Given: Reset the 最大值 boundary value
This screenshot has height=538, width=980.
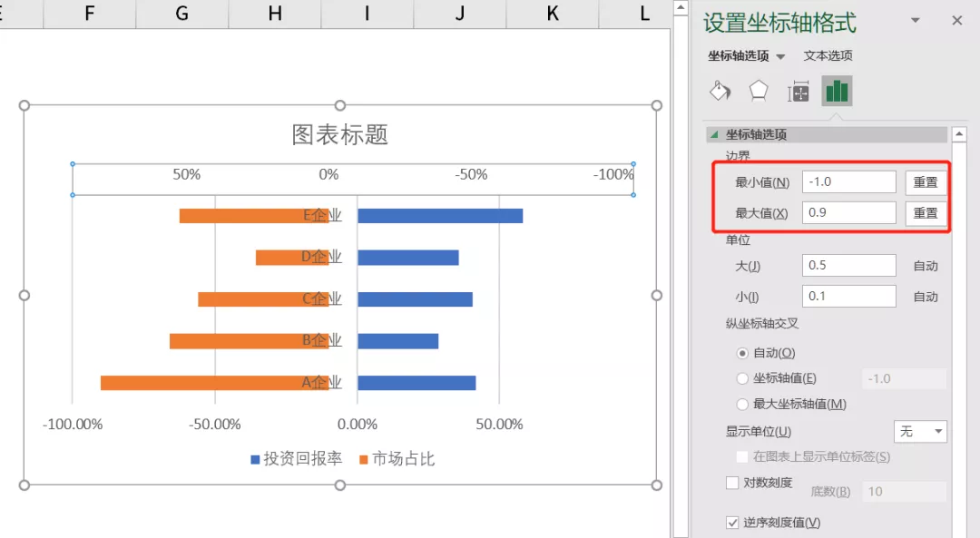Looking at the screenshot, I should 925,213.
